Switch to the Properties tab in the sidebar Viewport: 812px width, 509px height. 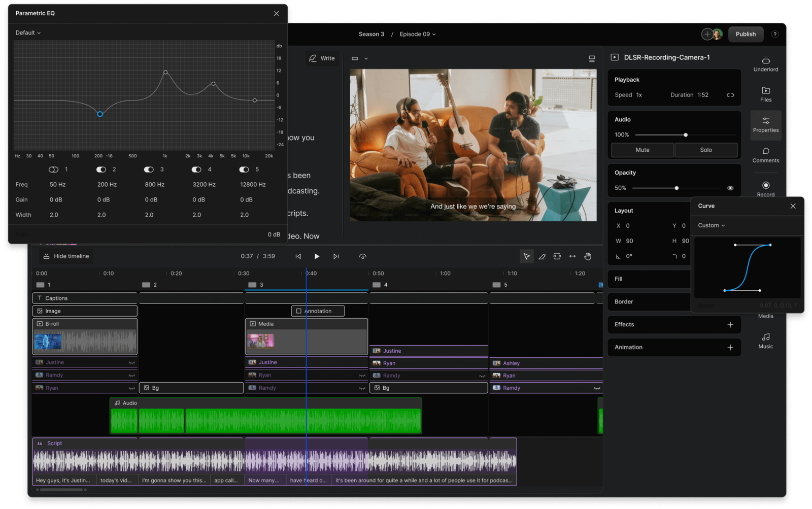(765, 125)
